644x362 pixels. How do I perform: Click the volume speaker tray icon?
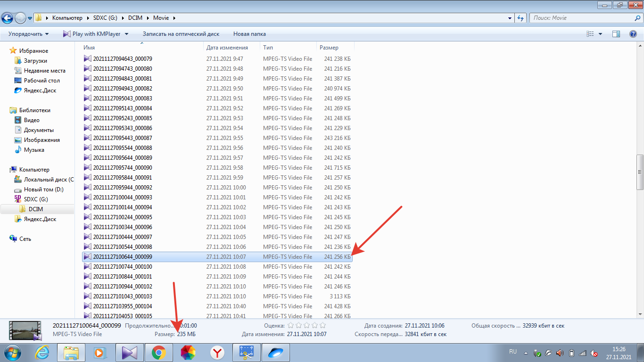click(x=560, y=353)
